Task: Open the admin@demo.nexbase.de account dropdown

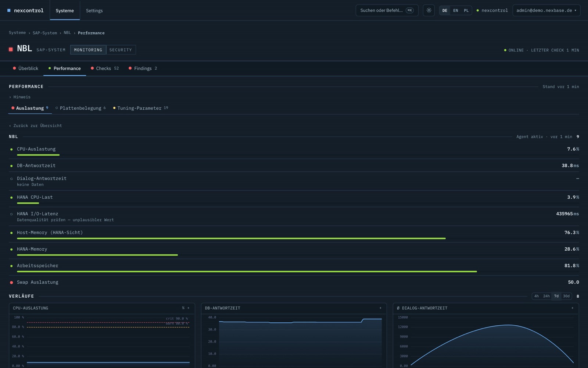Action: click(546, 10)
